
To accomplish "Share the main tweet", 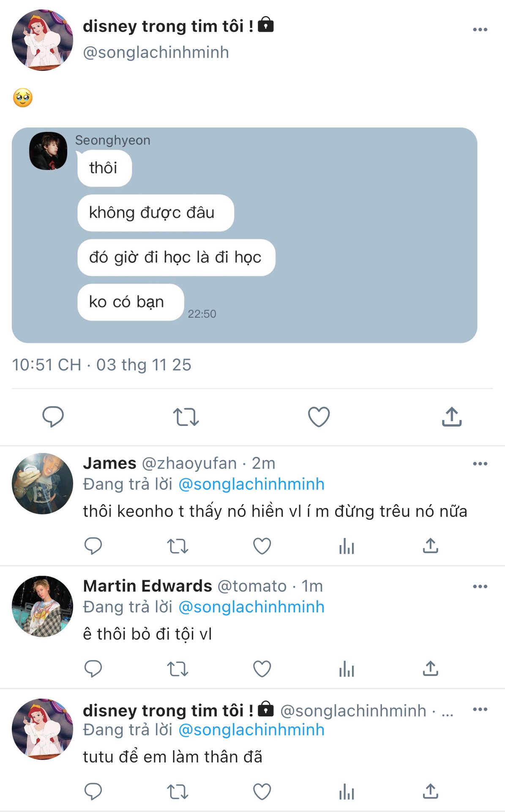I will 452,417.
